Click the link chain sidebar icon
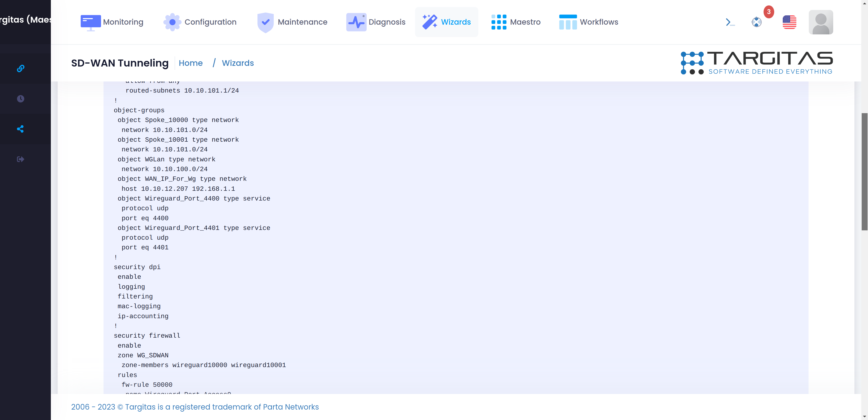 [21, 69]
